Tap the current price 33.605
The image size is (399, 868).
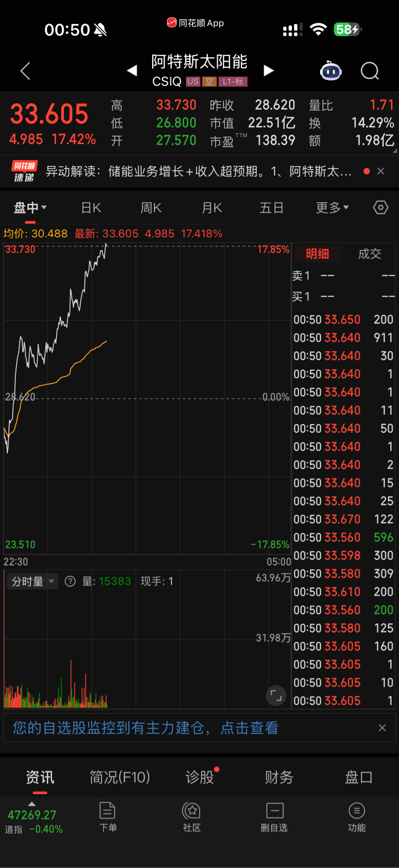49,114
